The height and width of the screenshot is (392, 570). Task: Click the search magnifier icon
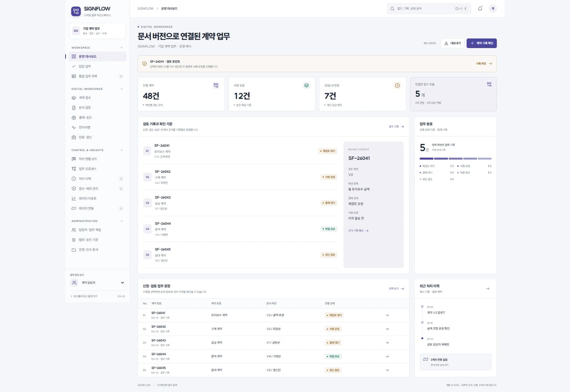coord(392,9)
